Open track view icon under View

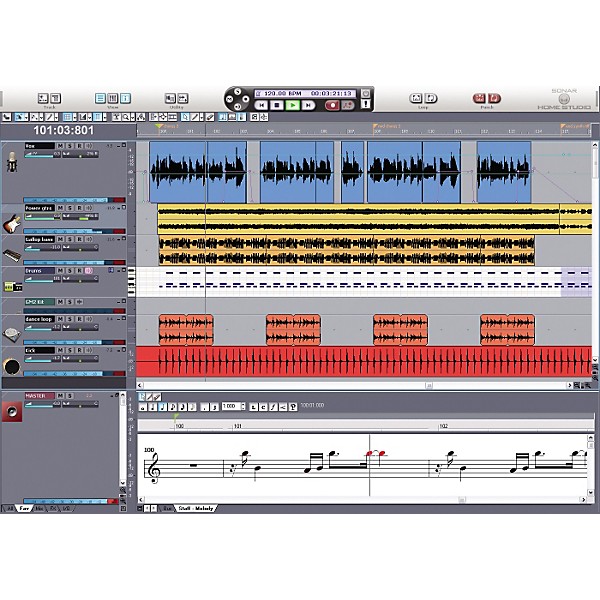point(100,98)
